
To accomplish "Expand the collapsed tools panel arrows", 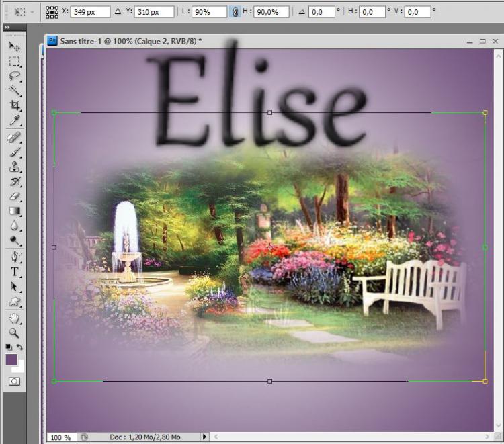I will [7, 28].
